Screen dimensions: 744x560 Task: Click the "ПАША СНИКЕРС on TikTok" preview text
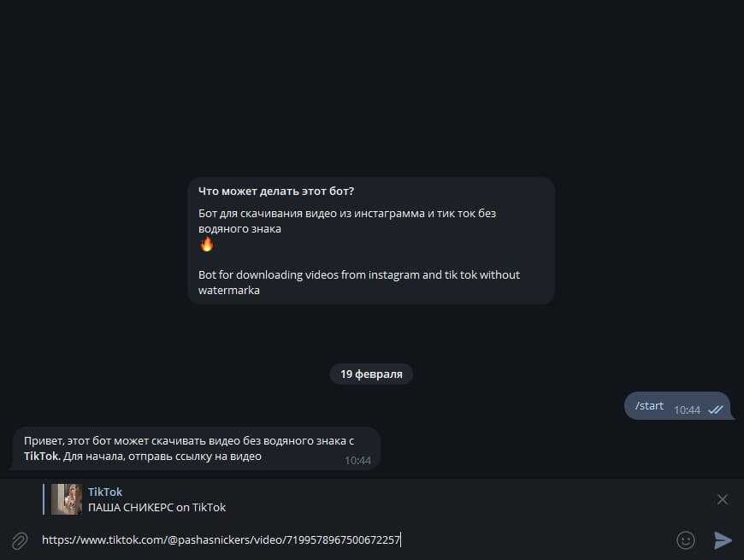point(156,507)
